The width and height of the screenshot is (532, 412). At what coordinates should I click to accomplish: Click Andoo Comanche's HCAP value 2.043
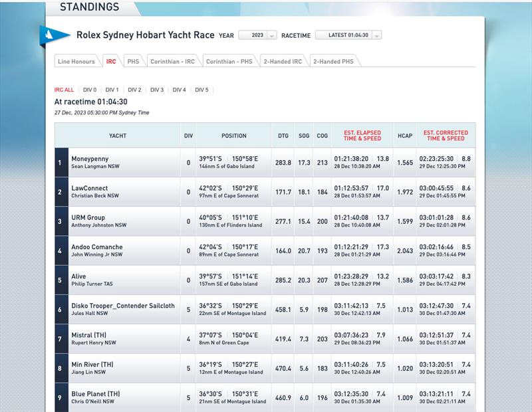pos(405,251)
